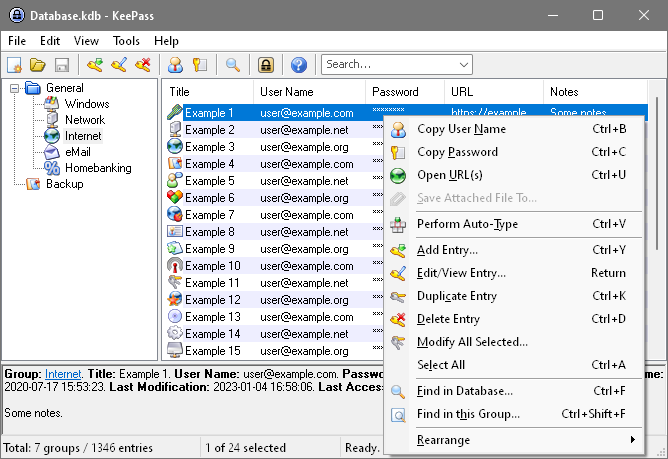This screenshot has width=668, height=459.
Task: Click the Add Entry key icon in toolbar
Action: tap(95, 65)
